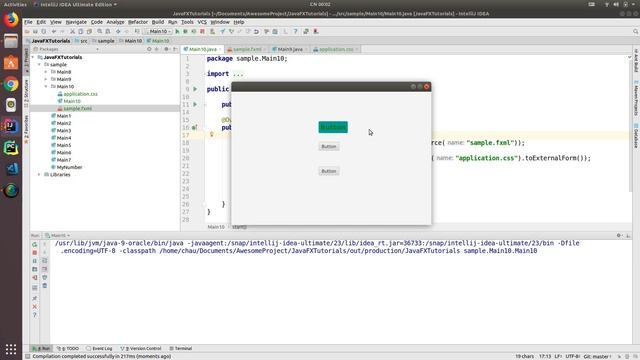Open the Terminal tool window
Screen dimensions: 640x360
click(x=180, y=349)
